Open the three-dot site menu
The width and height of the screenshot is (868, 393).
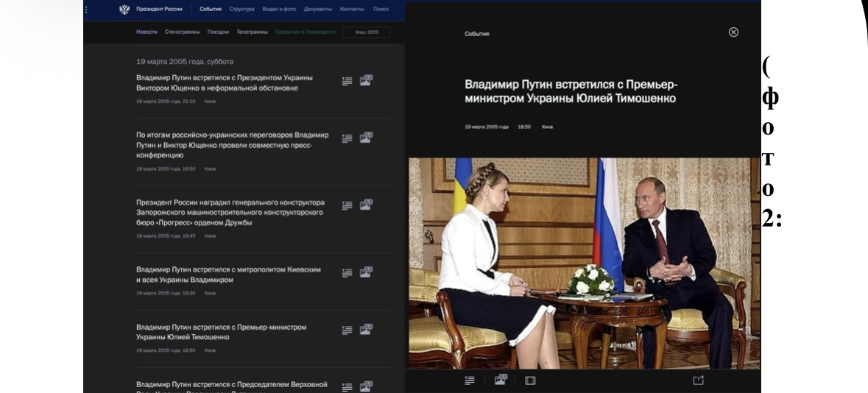(86, 10)
